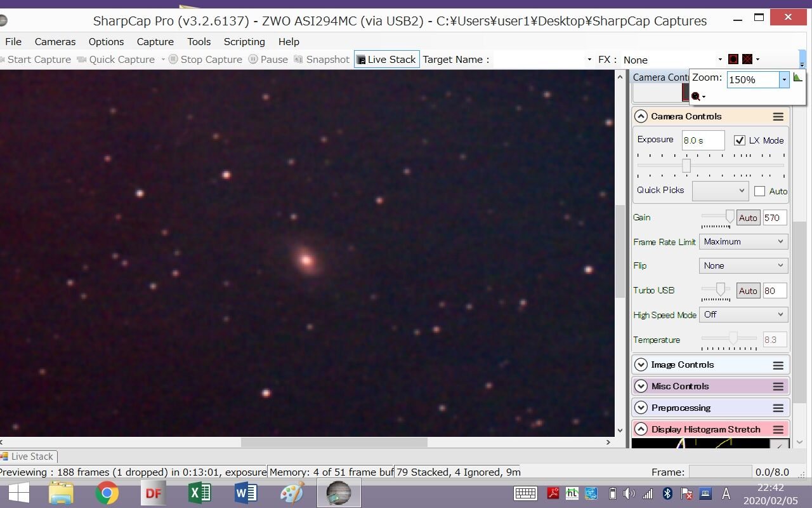The width and height of the screenshot is (812, 508).
Task: Open the Frame Rate Limit dropdown
Action: coord(743,242)
